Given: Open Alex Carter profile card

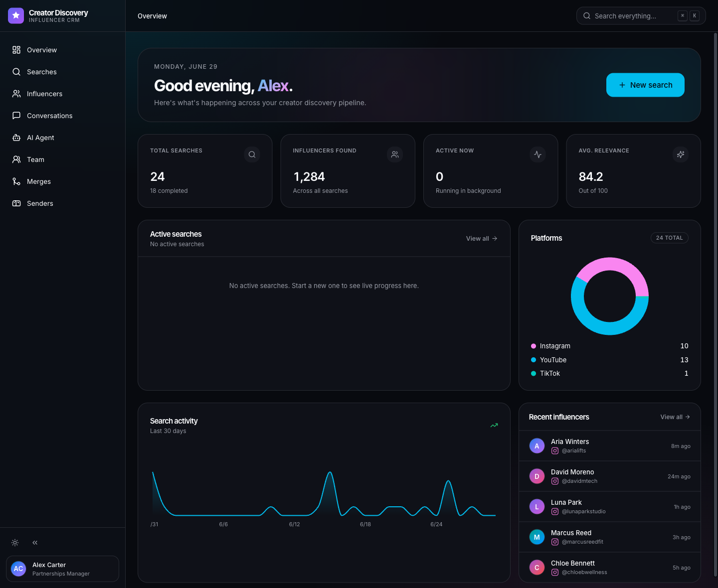Looking at the screenshot, I should pos(62,569).
